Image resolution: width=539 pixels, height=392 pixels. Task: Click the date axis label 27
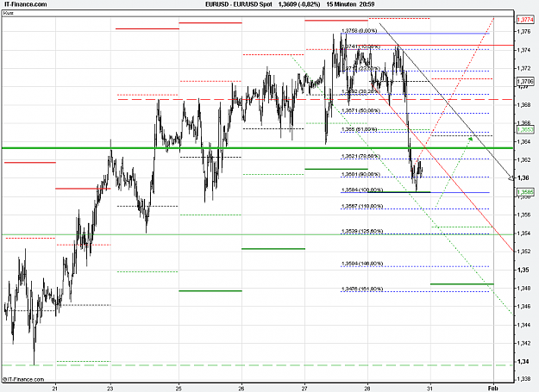click(x=304, y=389)
